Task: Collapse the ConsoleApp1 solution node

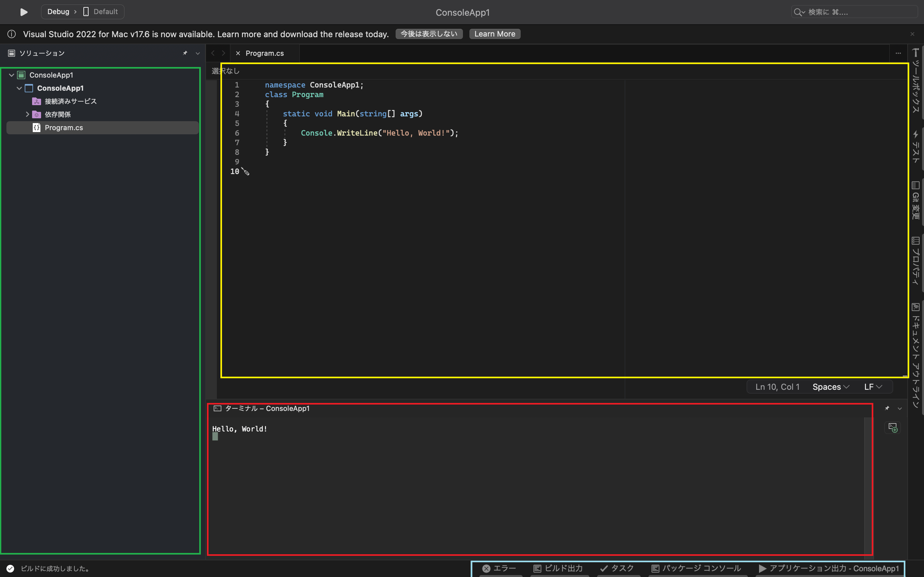Action: click(12, 75)
